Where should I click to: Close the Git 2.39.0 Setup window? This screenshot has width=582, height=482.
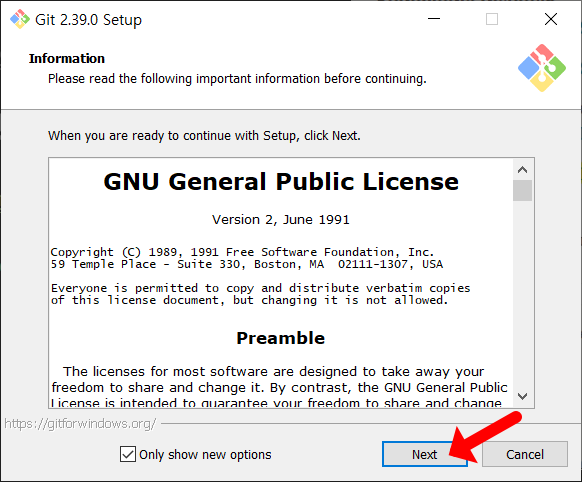point(551,19)
